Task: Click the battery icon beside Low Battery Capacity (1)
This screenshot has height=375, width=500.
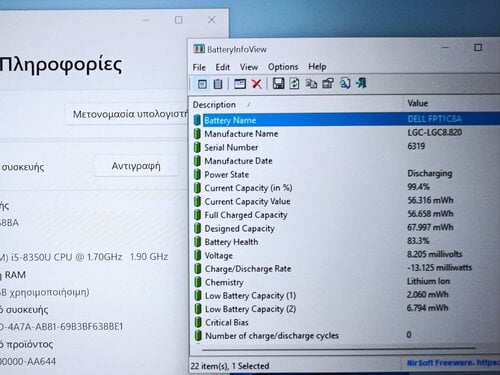Action: tap(198, 295)
